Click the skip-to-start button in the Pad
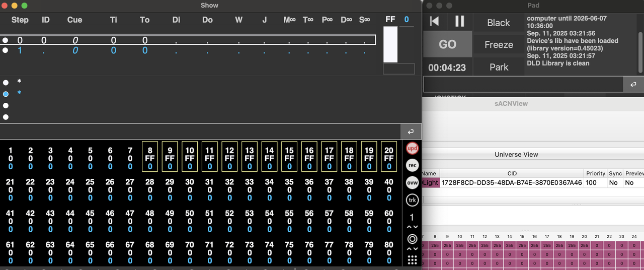 tap(435, 21)
